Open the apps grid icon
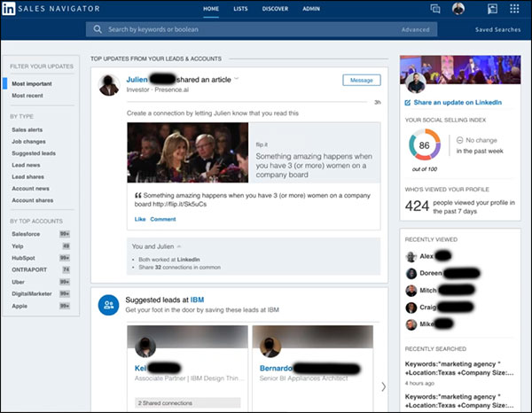Viewport: 532px width, 413px height. [514, 9]
